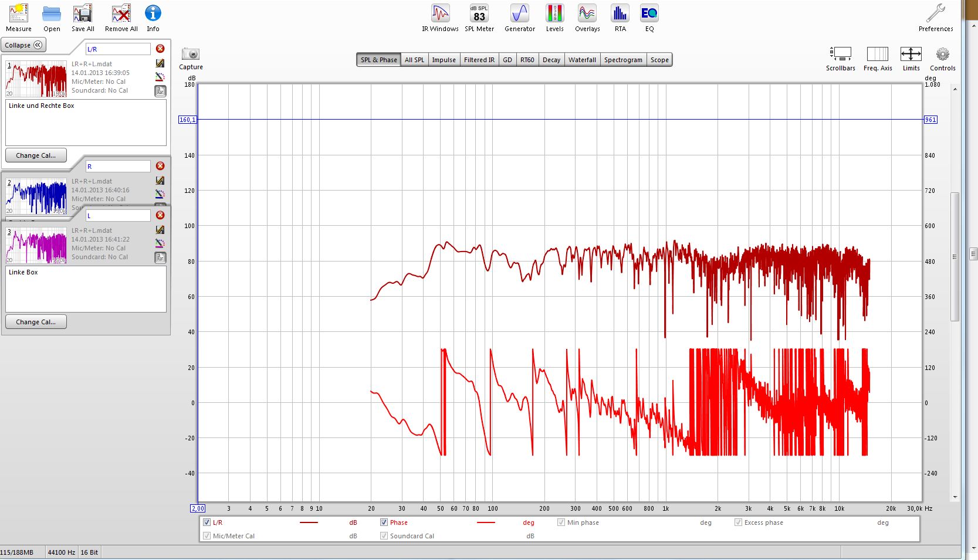Viewport: 978px width, 560px height.
Task: Switch to the All SPL tab
Action: point(414,60)
